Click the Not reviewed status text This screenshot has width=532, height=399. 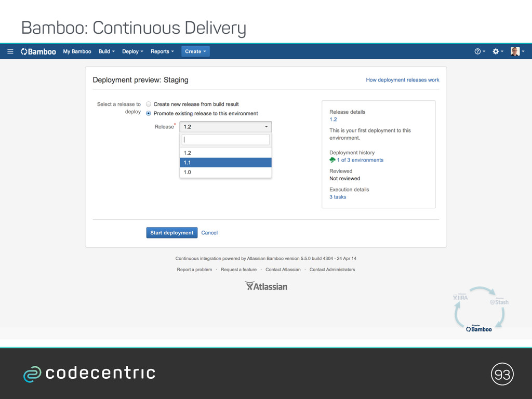click(x=345, y=179)
